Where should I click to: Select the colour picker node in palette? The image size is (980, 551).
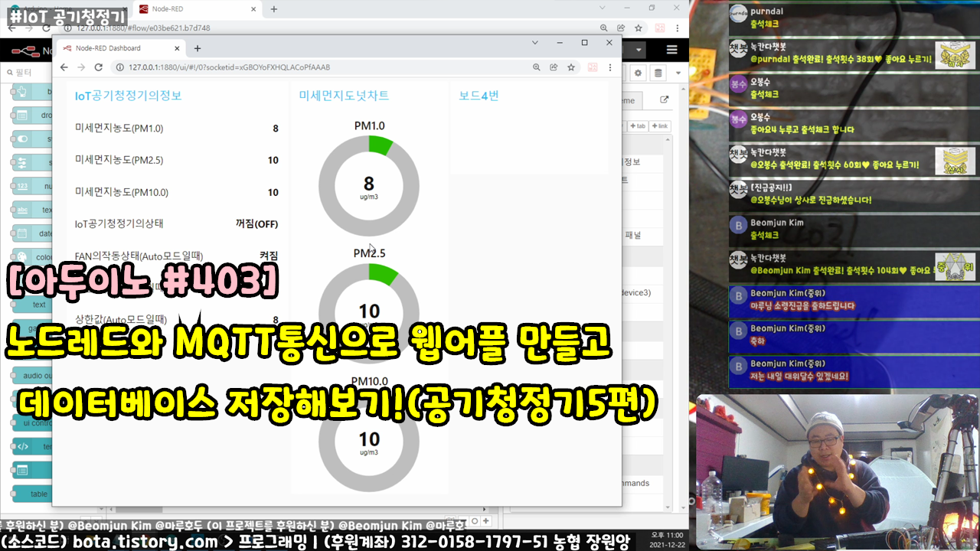tap(32, 257)
